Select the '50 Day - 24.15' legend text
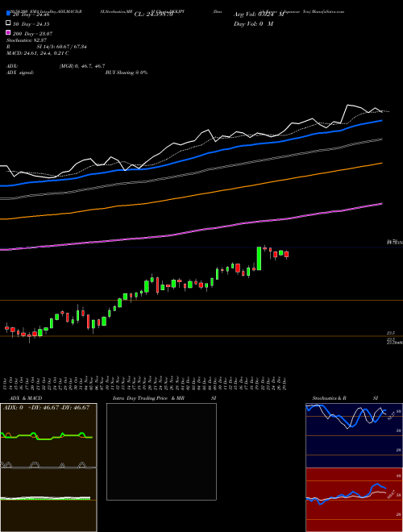The image size is (403, 532). 31,24
